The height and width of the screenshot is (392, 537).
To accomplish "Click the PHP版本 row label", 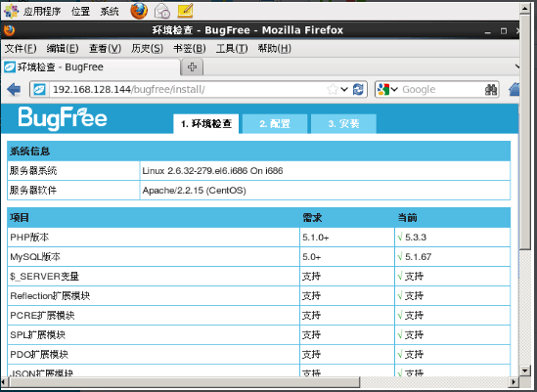I will (x=29, y=238).
